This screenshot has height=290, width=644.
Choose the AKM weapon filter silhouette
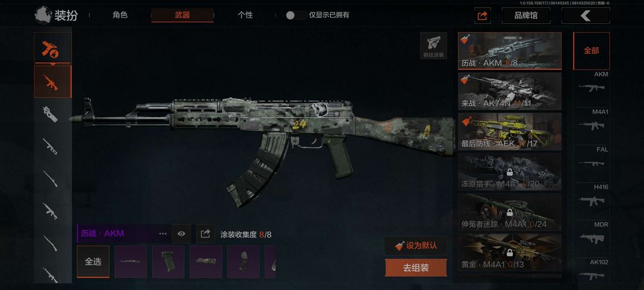(592, 87)
